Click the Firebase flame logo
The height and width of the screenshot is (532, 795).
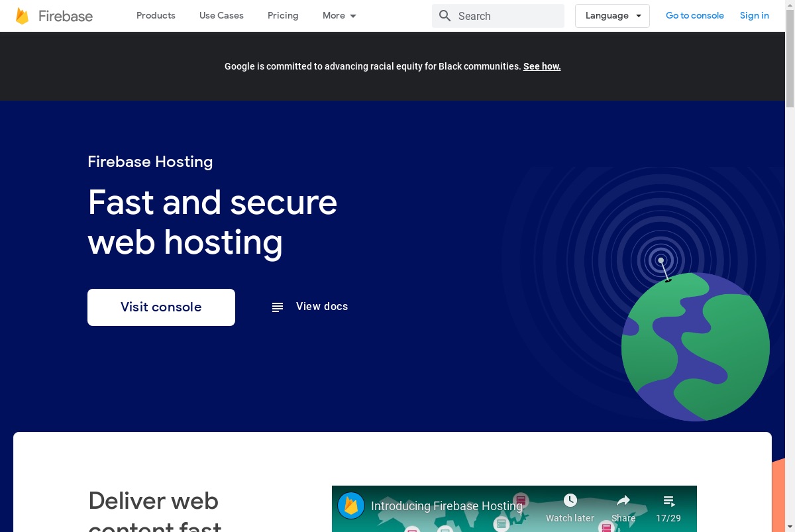point(22,16)
